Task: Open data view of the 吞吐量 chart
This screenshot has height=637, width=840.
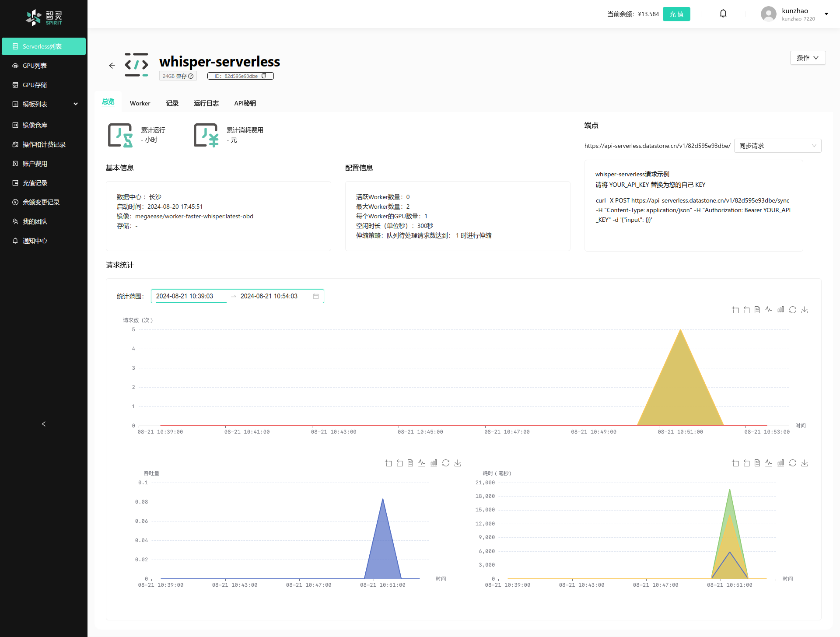Action: [410, 463]
